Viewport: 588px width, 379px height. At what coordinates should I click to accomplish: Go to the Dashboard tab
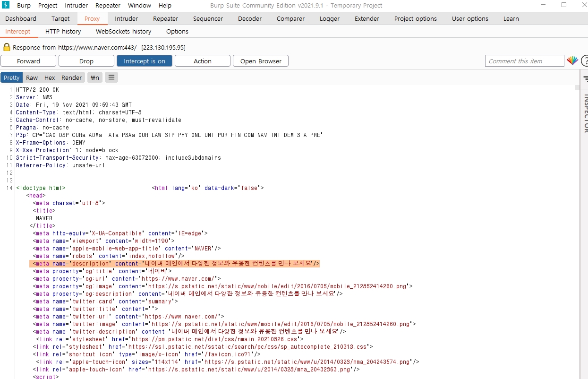(x=21, y=18)
